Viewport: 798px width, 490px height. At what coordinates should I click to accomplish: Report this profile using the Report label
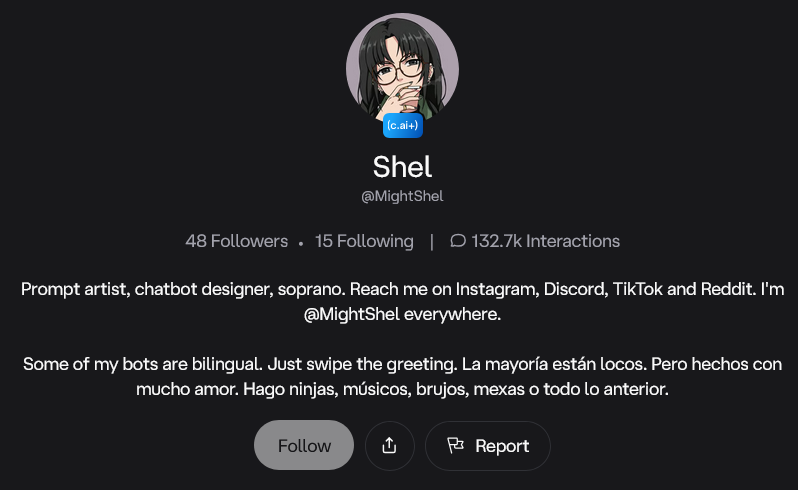(x=502, y=446)
